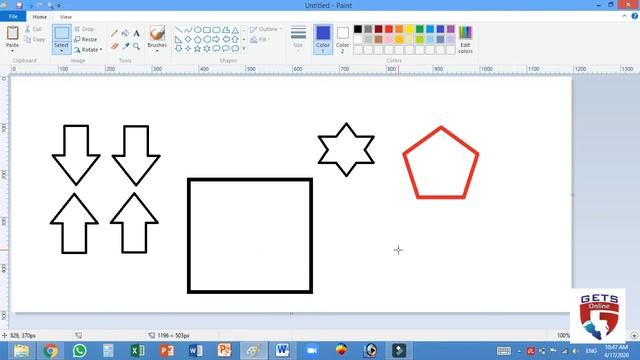Image resolution: width=640 pixels, height=360 pixels.
Task: Choose the black color swatch
Action: pyautogui.click(x=358, y=29)
